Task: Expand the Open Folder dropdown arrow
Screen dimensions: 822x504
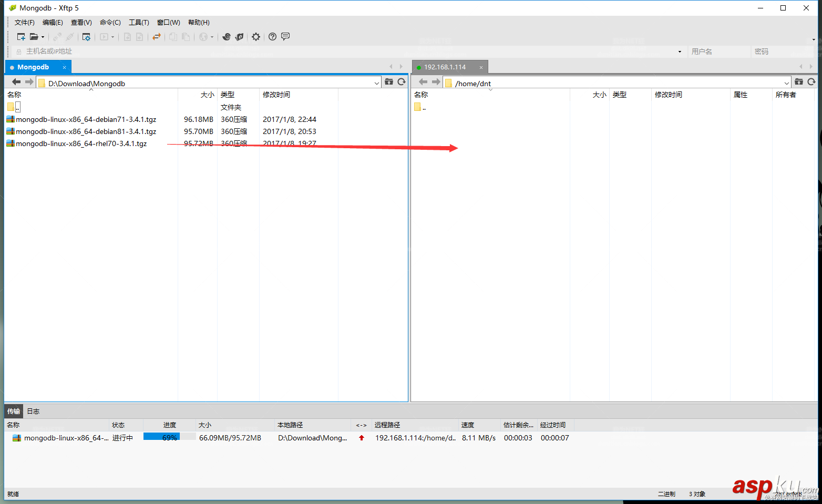Action: coord(43,36)
